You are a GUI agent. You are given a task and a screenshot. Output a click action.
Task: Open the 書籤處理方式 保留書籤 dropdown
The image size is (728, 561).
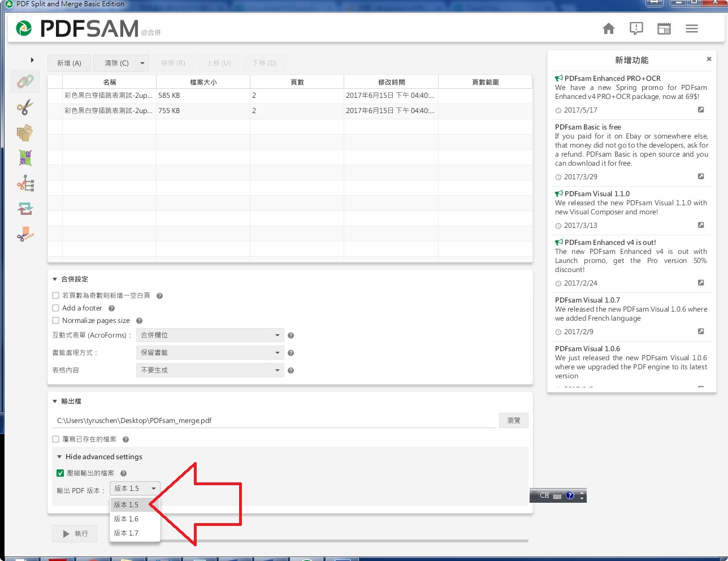(210, 353)
